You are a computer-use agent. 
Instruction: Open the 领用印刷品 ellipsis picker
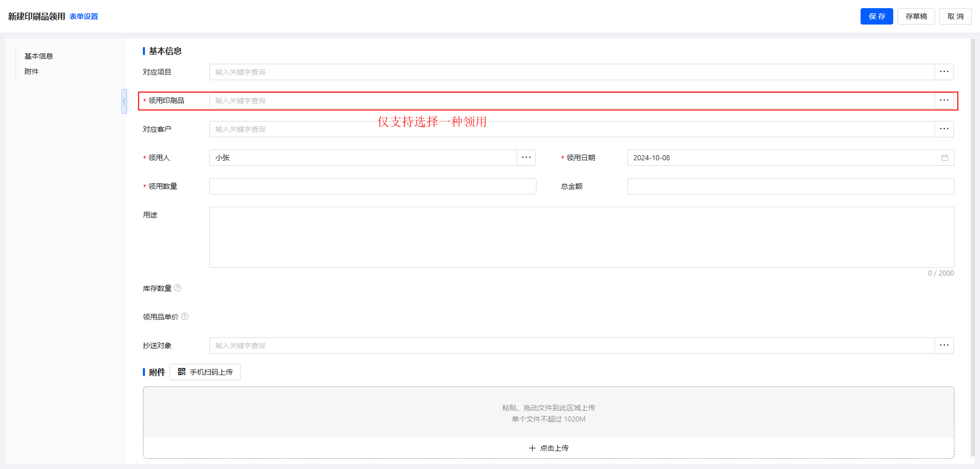click(x=944, y=101)
